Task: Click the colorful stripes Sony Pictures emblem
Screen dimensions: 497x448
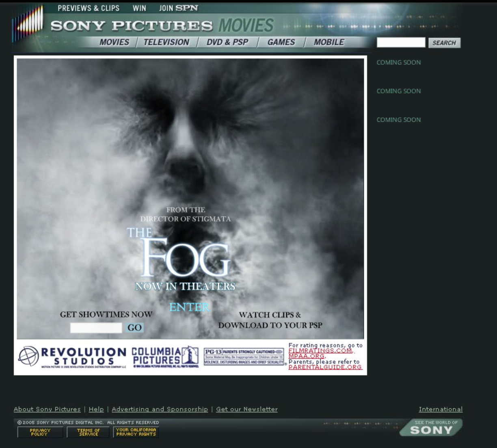Action: click(x=28, y=24)
